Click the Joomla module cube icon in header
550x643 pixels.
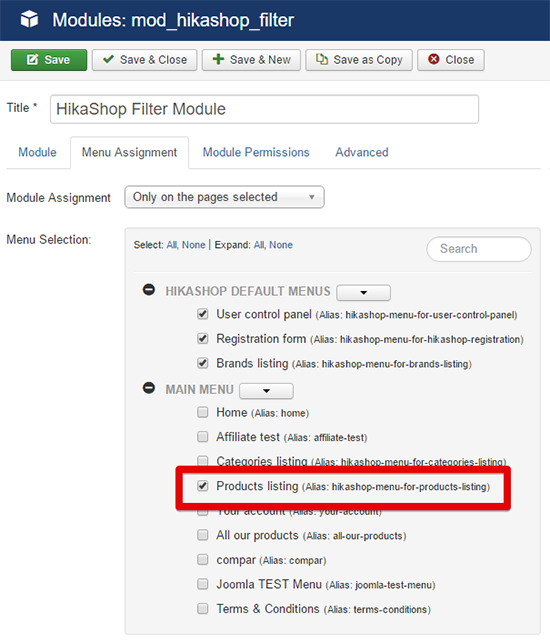29,19
